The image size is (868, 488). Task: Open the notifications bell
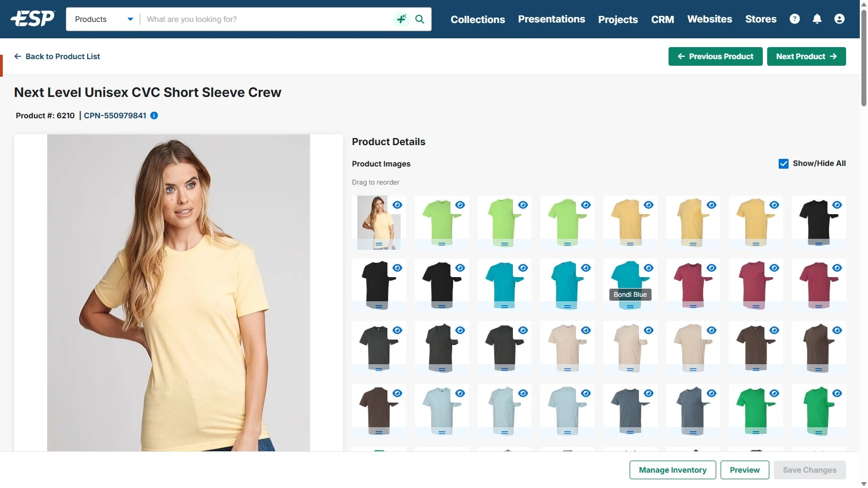[817, 19]
